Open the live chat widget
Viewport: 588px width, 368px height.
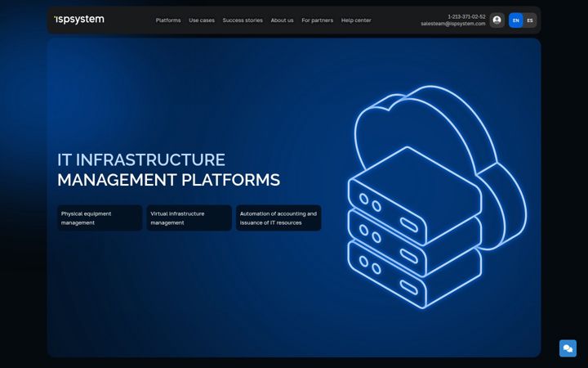click(568, 348)
